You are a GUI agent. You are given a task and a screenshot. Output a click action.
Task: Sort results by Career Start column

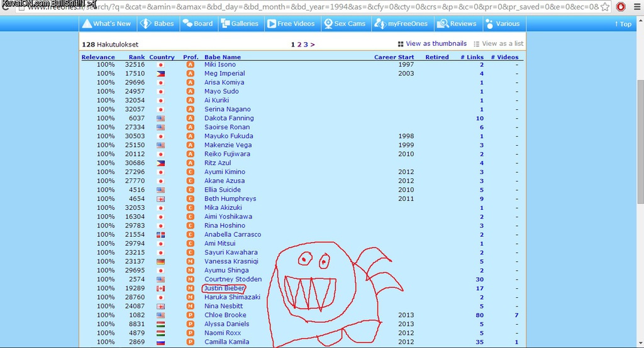(394, 57)
